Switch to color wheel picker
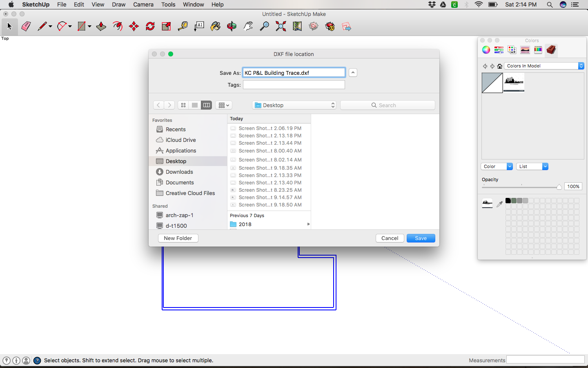The width and height of the screenshot is (588, 368). tap(486, 50)
